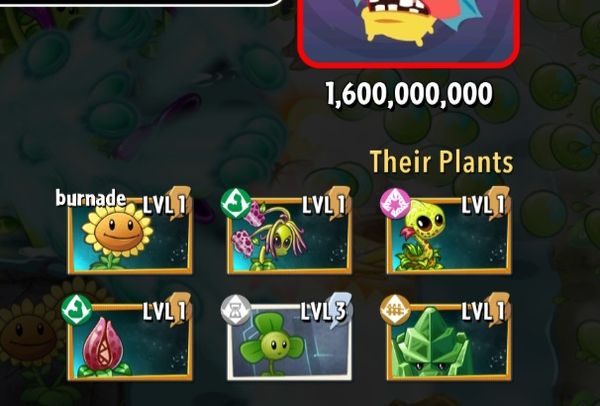Viewport: 600px width, 406px height.
Task: Click green family badge on tulip bulb card
Action: click(77, 310)
